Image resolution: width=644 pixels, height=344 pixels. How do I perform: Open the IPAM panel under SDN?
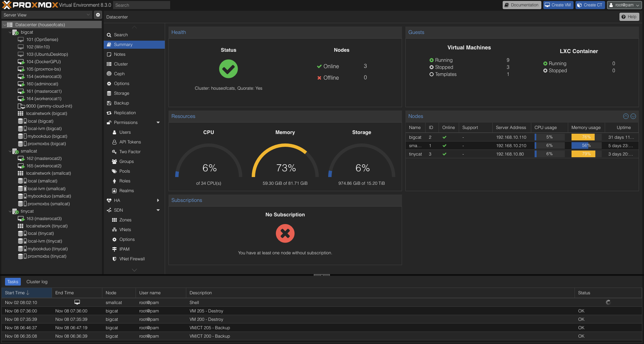click(124, 249)
